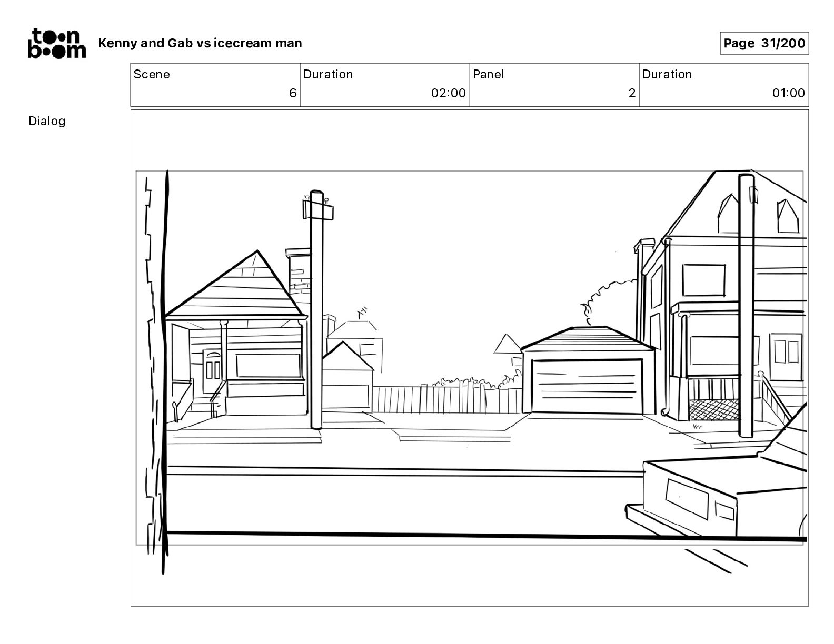
Task: Click the Toon Boom logo
Action: [57, 43]
